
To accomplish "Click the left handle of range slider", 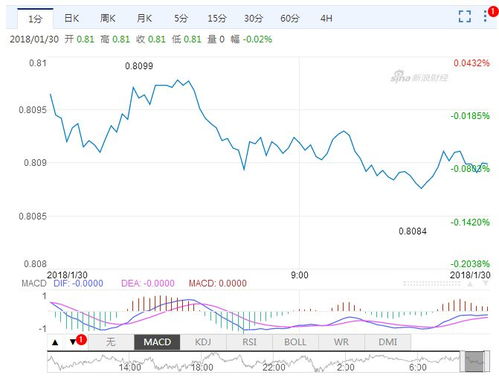I will pos(462,362).
